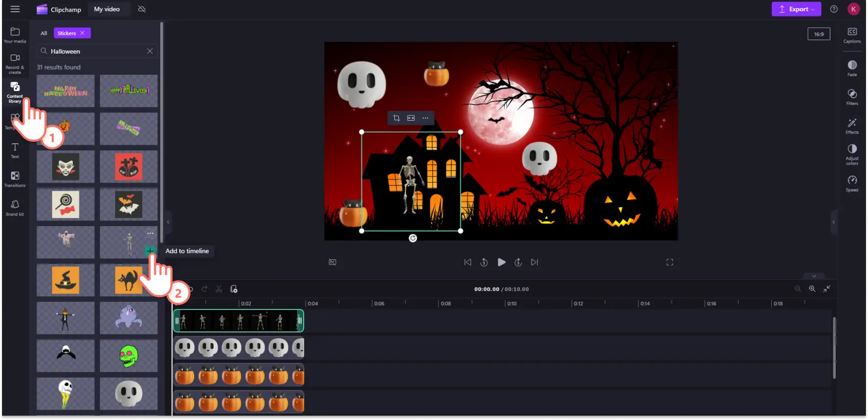The height and width of the screenshot is (420, 868).
Task: Click the cloud sync status icon
Action: tap(142, 9)
